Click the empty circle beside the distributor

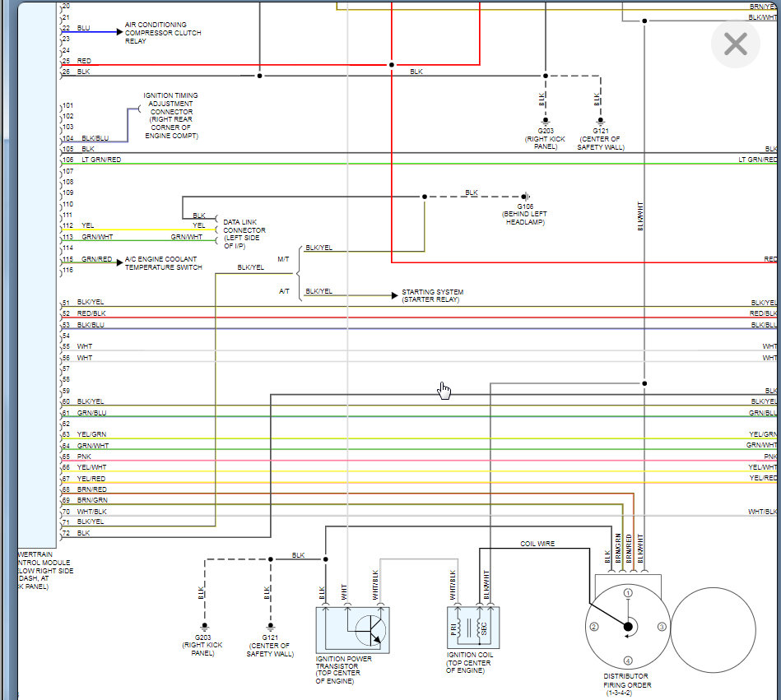(x=714, y=630)
